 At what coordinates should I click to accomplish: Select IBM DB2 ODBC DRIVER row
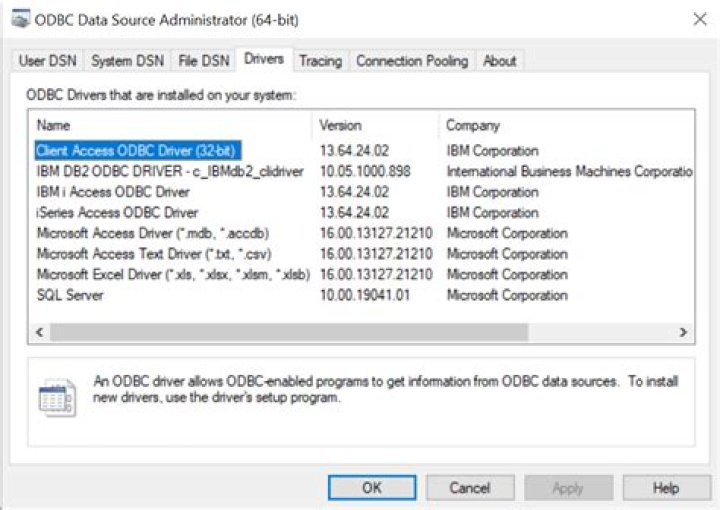coord(170,171)
